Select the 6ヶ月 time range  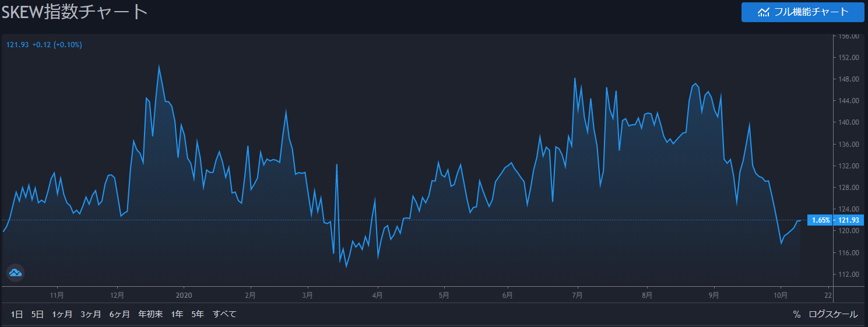pos(120,314)
